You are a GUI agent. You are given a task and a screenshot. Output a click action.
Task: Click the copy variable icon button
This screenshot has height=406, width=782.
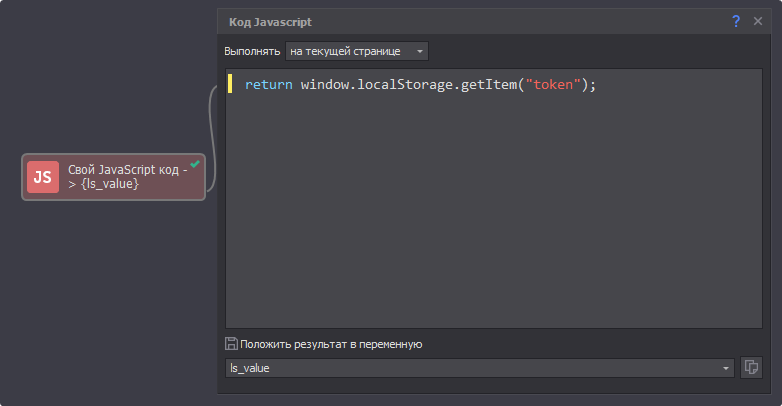(751, 368)
